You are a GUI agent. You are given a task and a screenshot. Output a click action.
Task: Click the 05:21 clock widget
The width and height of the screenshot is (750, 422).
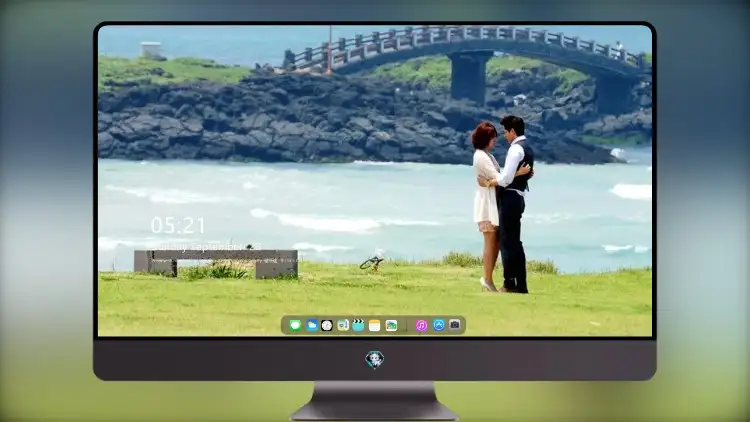(x=178, y=225)
